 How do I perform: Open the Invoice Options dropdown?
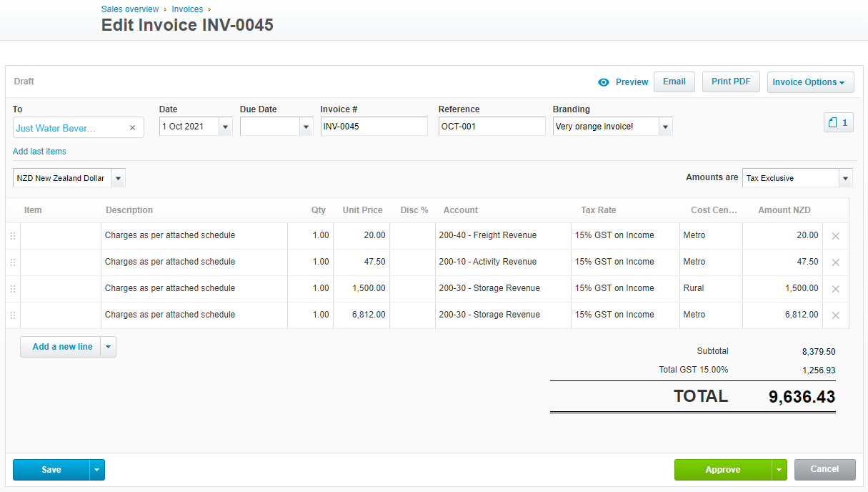pos(810,82)
